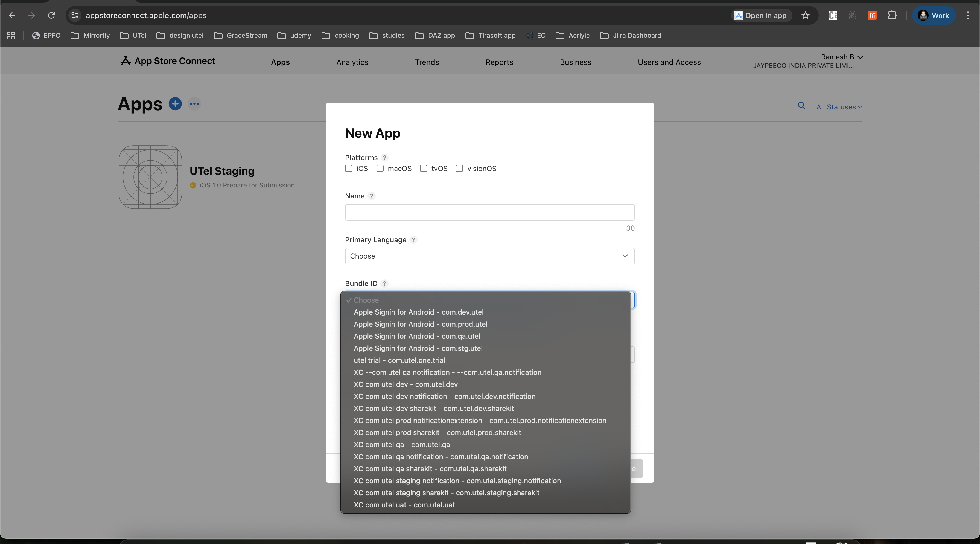
Task: Reload the page
Action: click(51, 16)
